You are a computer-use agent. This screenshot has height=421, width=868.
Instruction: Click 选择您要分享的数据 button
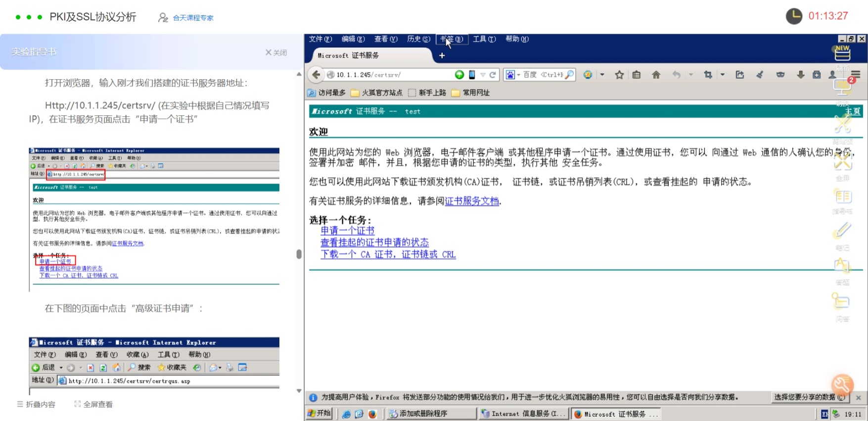click(810, 397)
